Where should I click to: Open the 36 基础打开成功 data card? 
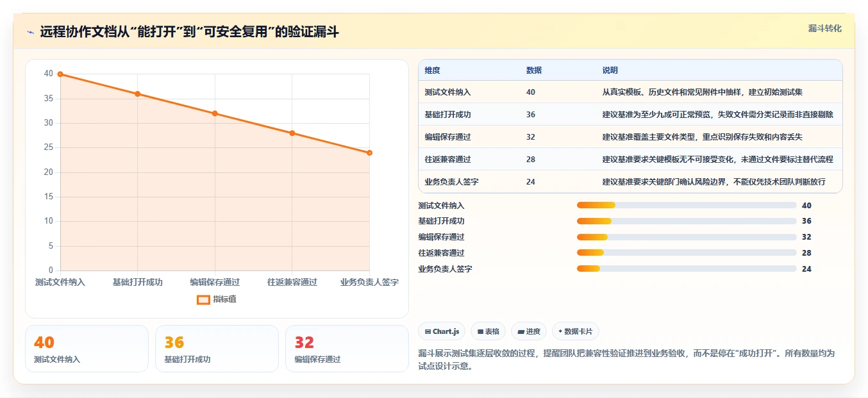[x=217, y=349]
